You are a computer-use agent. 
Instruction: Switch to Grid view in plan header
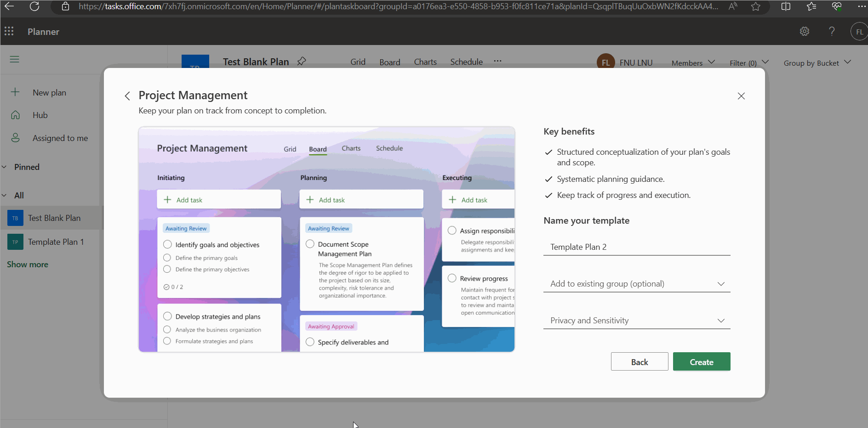pyautogui.click(x=358, y=62)
